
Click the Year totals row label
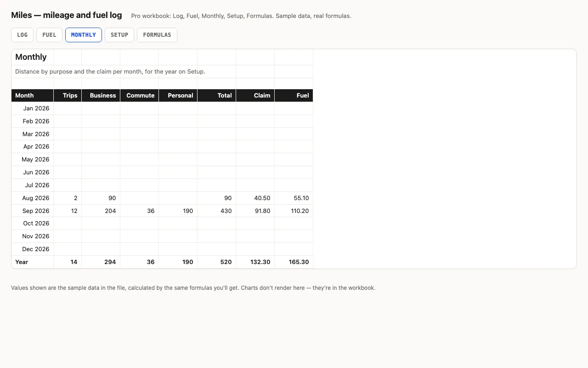pos(33,262)
